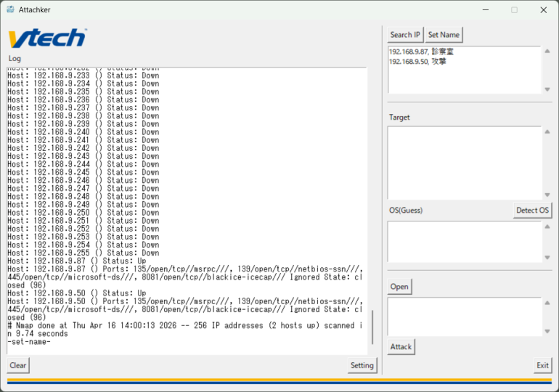This screenshot has height=392, width=559.
Task: Click the up arrow of the IP list
Action: pos(547,52)
